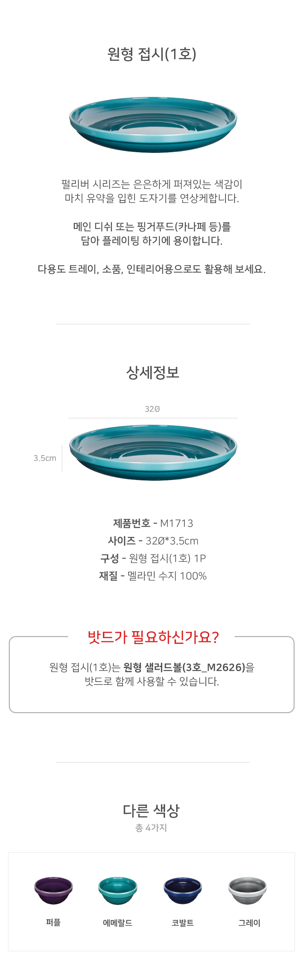Click the 총 4가지 color count text
Image resolution: width=302 pixels, height=980 pixels.
(x=151, y=828)
